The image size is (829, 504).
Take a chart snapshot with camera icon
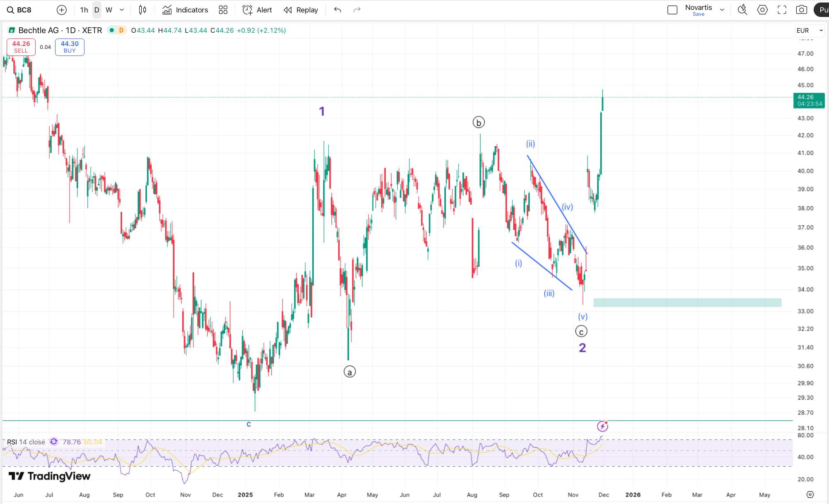click(x=801, y=10)
